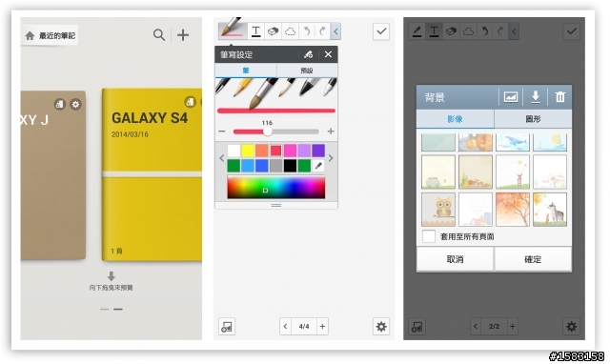Select the dog and cat background thumbnail
The height and width of the screenshot is (364, 610).
(x=550, y=210)
